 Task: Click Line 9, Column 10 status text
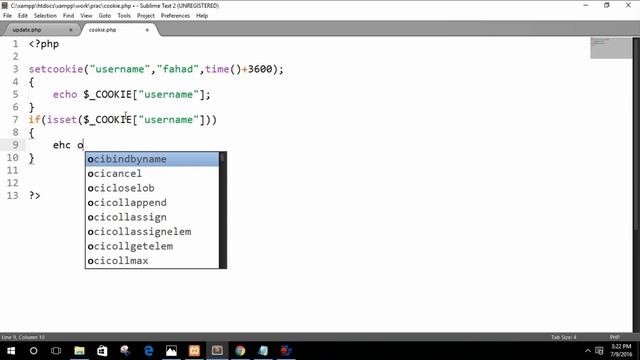coord(23,337)
